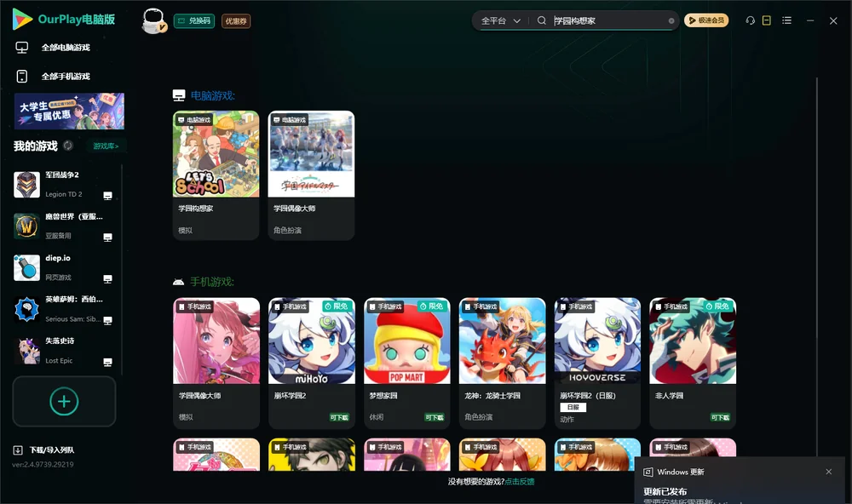Select 军团战争2 in my games list
The height and width of the screenshot is (504, 852).
click(x=64, y=185)
